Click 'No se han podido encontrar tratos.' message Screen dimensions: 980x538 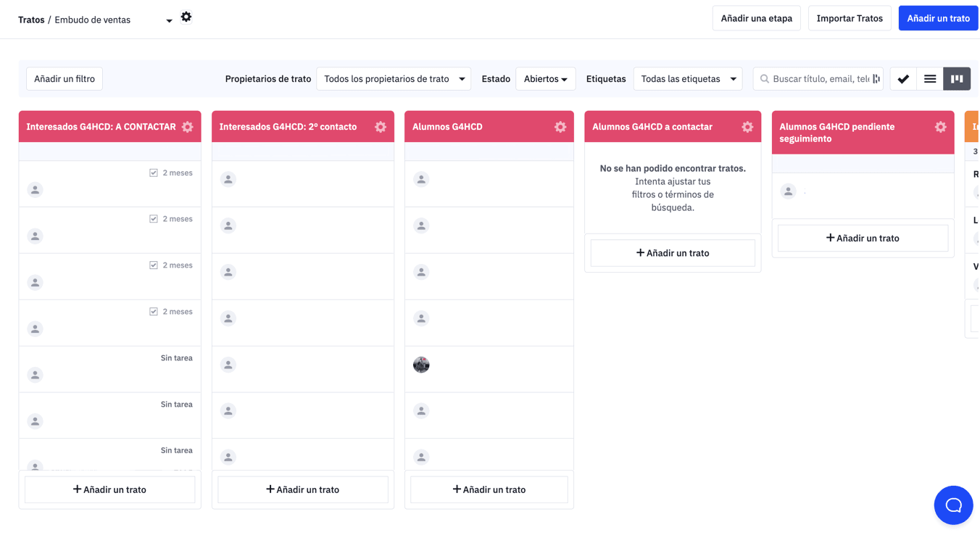click(x=673, y=168)
